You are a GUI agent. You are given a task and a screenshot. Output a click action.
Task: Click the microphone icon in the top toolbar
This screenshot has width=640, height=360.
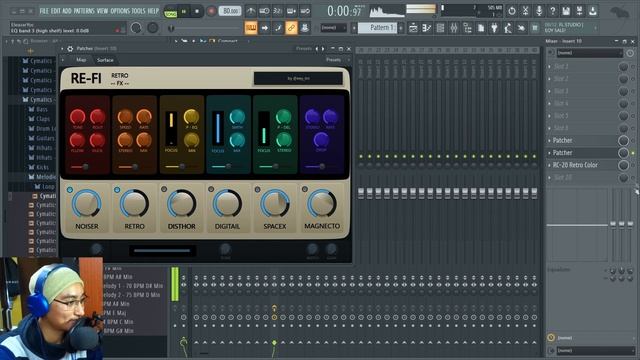(x=539, y=11)
